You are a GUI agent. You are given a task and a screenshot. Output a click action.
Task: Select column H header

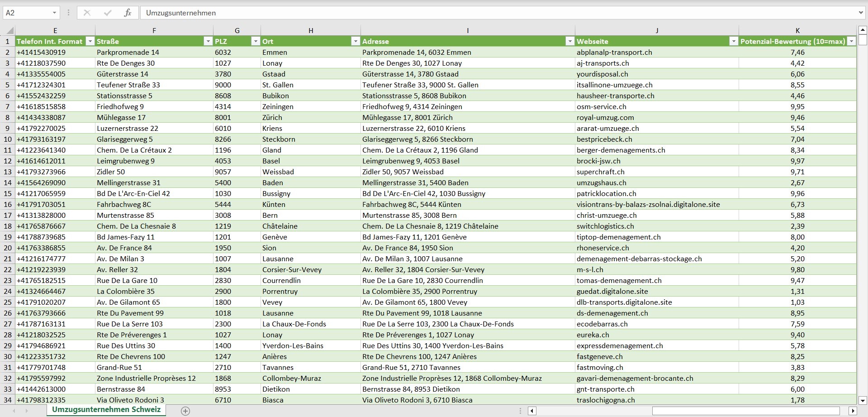[x=311, y=30]
